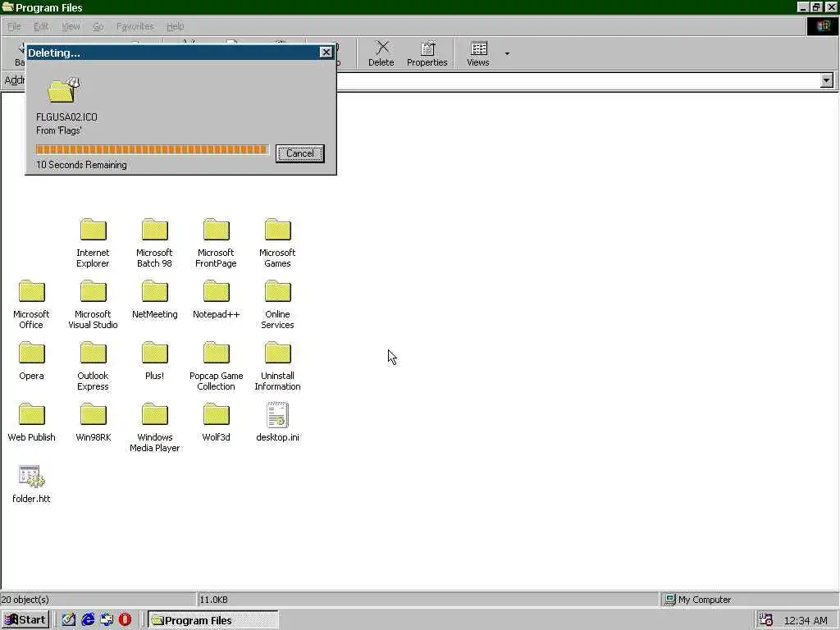840x630 pixels.
Task: Select the Wolf3d folder
Action: click(216, 422)
